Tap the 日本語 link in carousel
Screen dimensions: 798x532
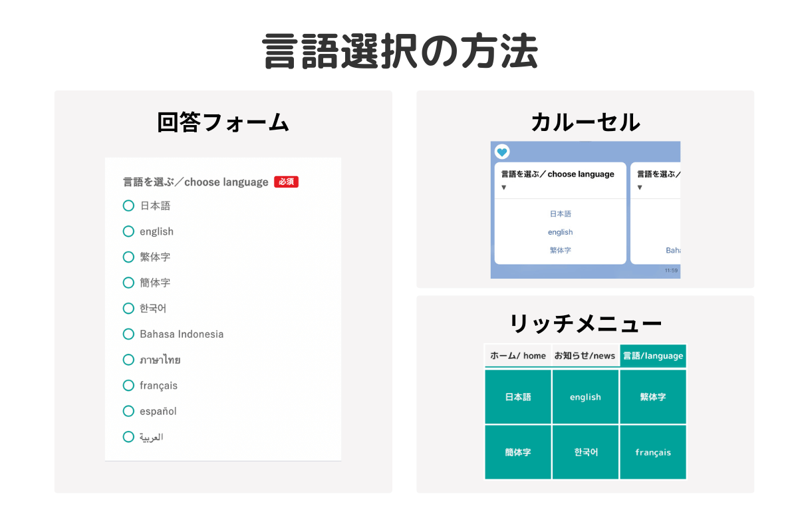[x=560, y=214]
